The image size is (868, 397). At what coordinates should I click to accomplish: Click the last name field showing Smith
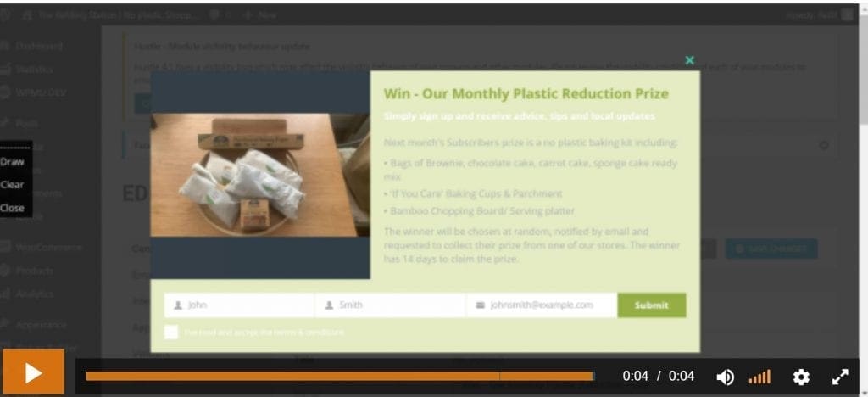click(x=390, y=305)
